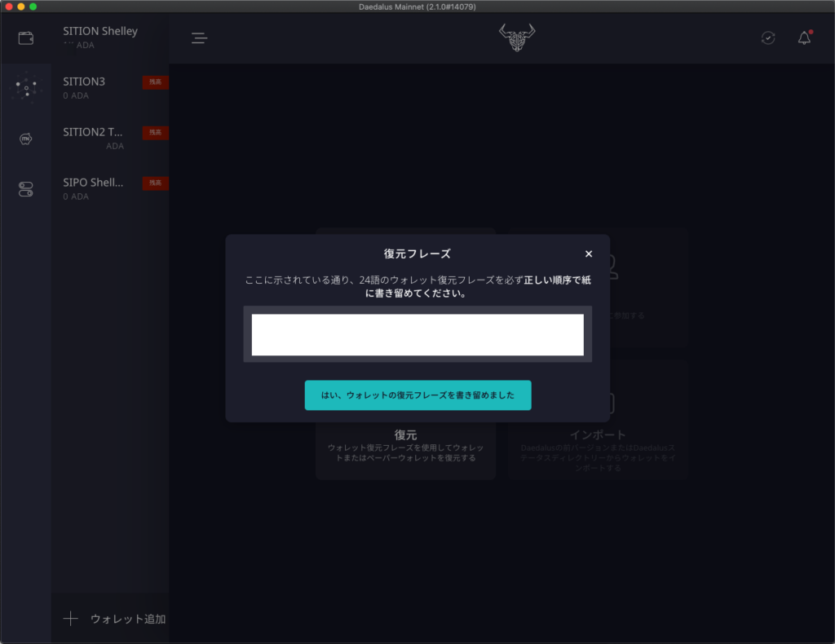Open the staking delegation center icon
The height and width of the screenshot is (644, 835).
[26, 88]
